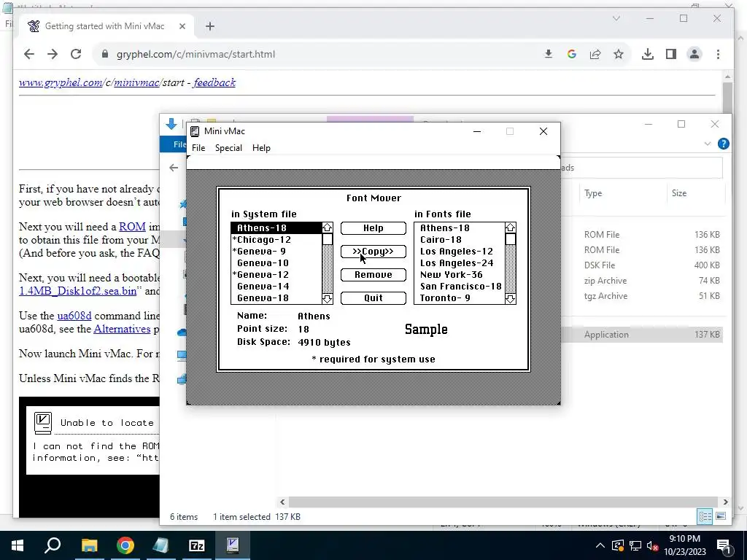
Task: Select Geneva-14 in the System file list
Action: [x=276, y=286]
